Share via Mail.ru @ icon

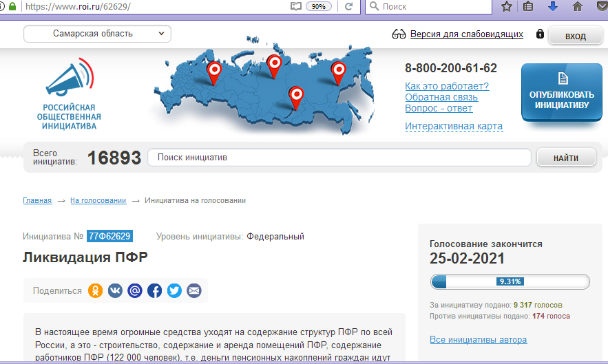135,290
